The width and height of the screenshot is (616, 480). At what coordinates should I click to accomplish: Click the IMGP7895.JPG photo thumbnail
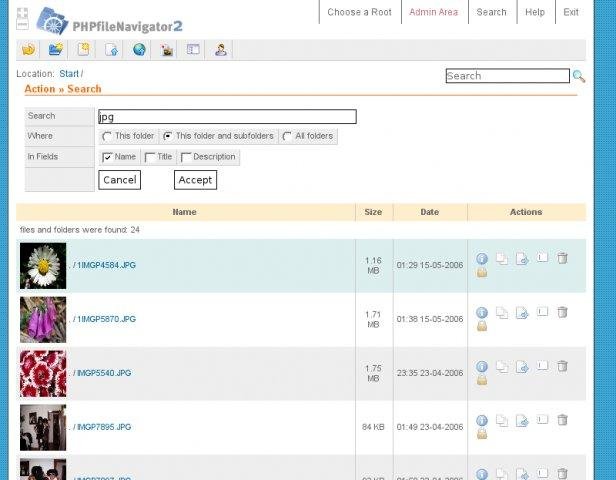point(43,428)
